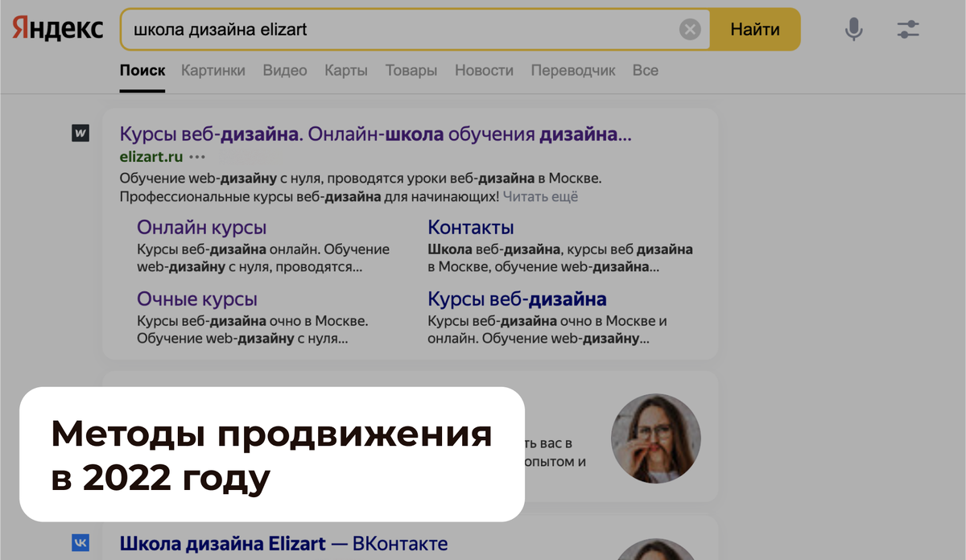
Task: Open the Очные курсы sitelink
Action: 197,299
